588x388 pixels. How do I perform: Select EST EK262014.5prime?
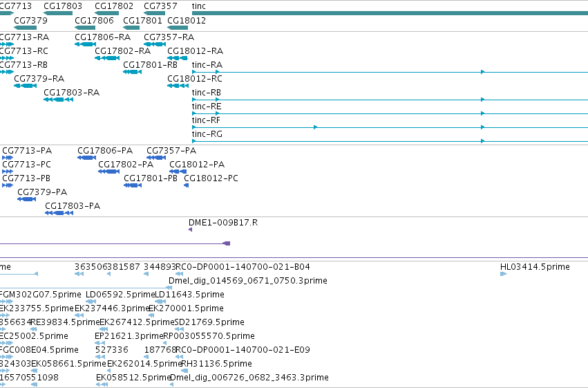[144, 364]
